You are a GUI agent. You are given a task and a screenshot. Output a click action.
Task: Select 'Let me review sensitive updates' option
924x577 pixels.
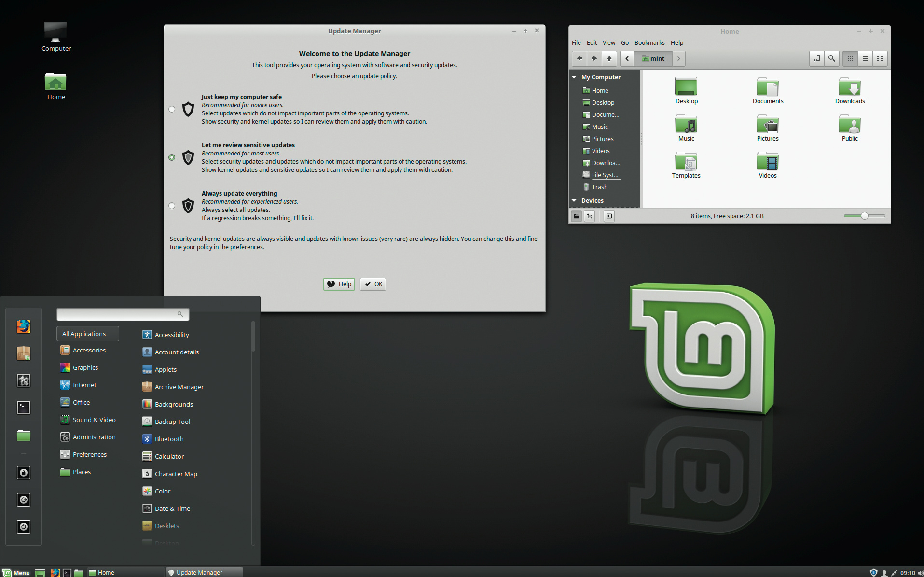(172, 157)
